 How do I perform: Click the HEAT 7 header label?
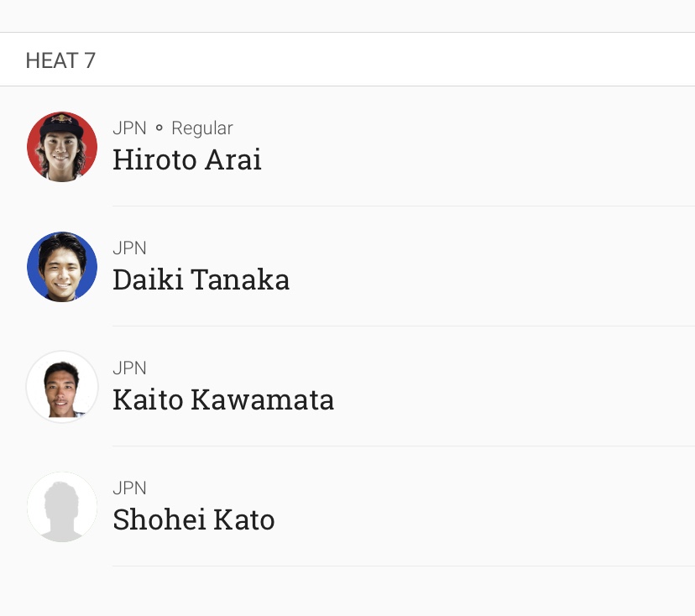click(x=60, y=60)
